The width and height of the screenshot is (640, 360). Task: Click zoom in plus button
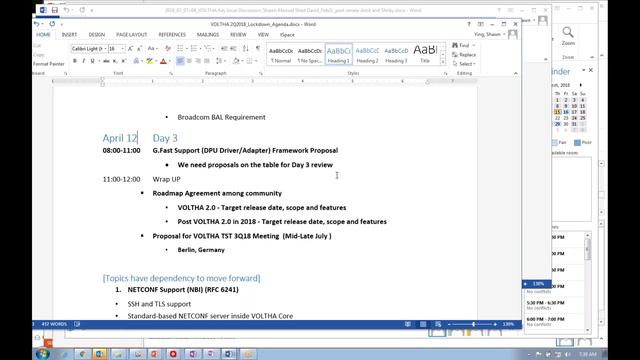tap(495, 324)
